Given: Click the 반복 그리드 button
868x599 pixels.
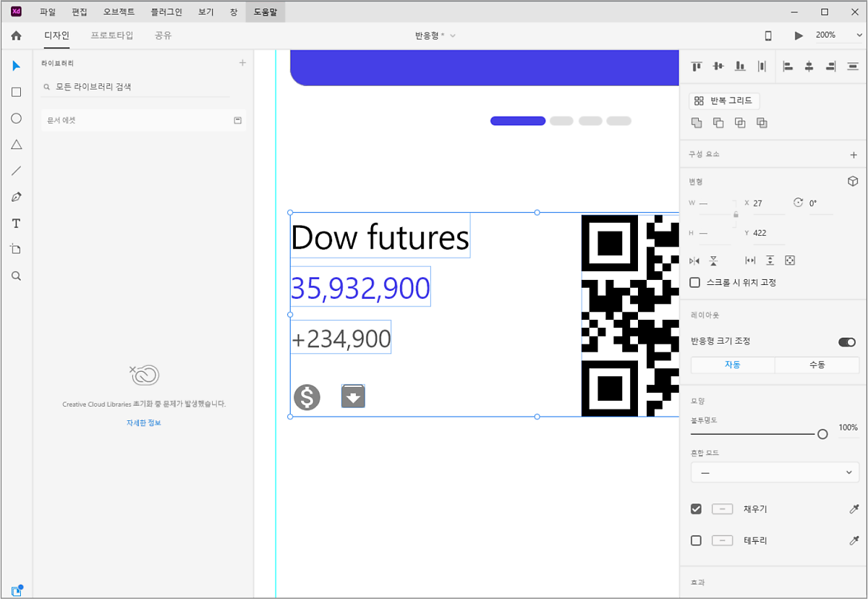Looking at the screenshot, I should (724, 101).
